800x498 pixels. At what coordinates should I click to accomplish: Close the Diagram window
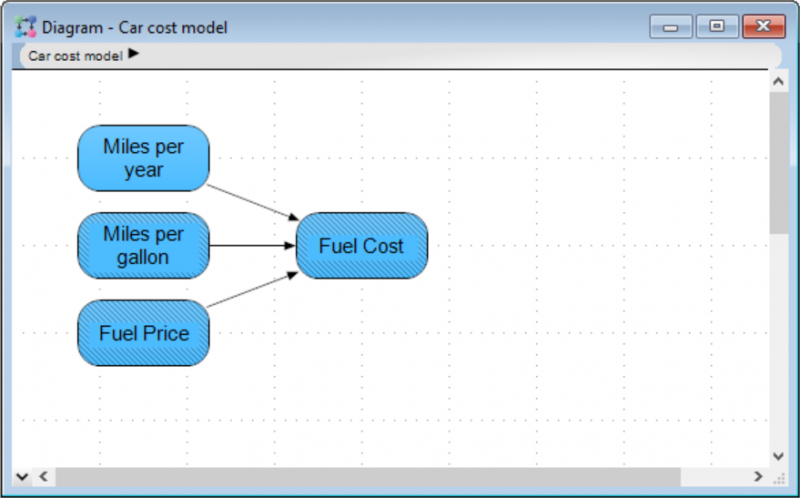763,27
